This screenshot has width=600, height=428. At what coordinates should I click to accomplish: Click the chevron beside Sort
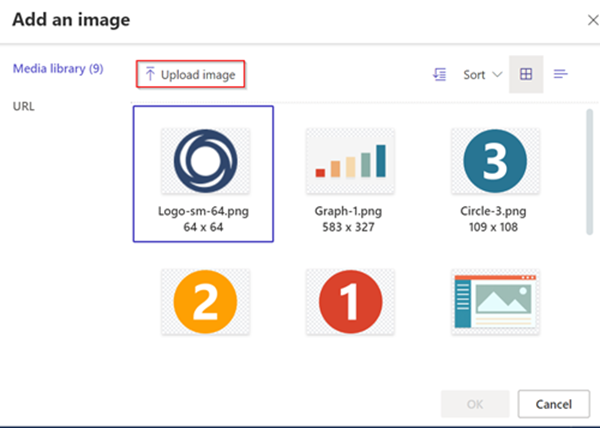pos(497,75)
